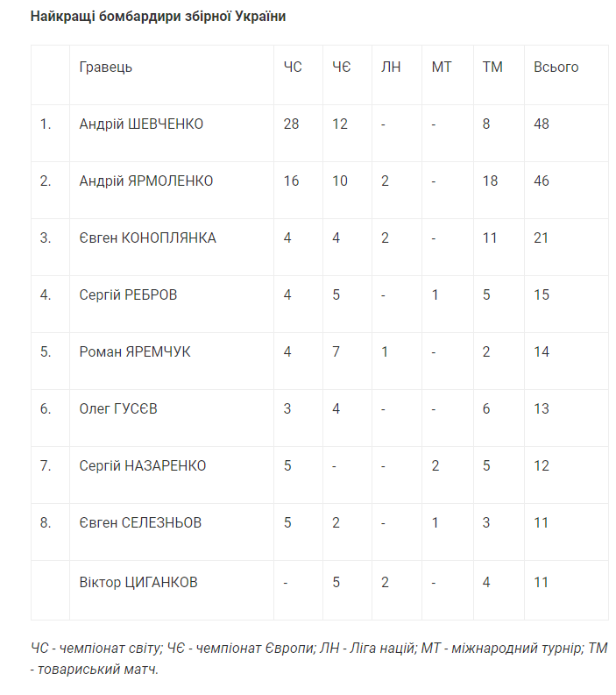The image size is (616, 695).
Task: Select Євген КОНОПЛЯНКА in the table
Action: [x=147, y=238]
